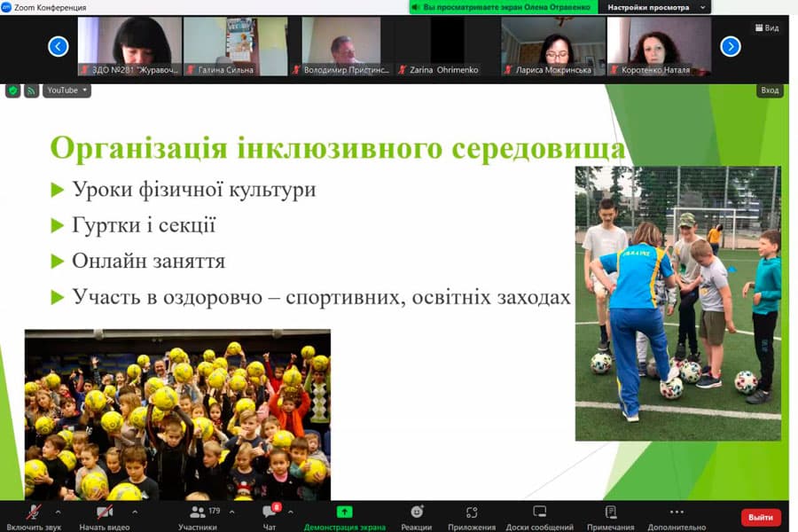This screenshot has width=798, height=532.
Task: Open the Примечания (Notes) icon
Action: pos(608,512)
